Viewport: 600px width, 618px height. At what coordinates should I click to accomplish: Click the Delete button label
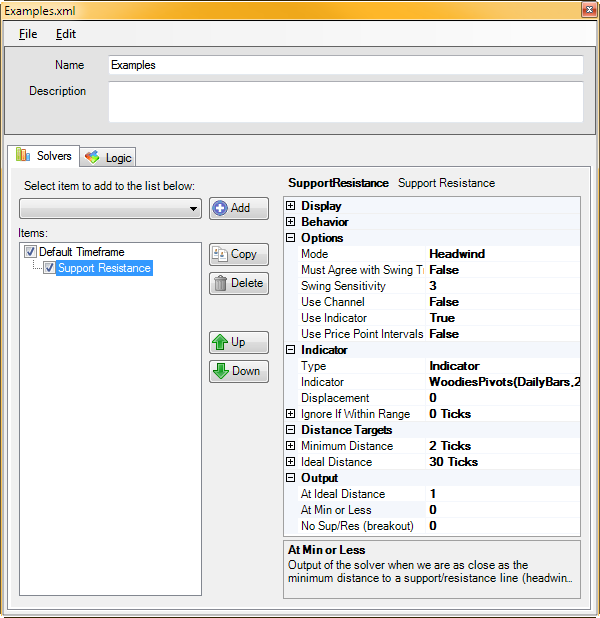(x=247, y=283)
